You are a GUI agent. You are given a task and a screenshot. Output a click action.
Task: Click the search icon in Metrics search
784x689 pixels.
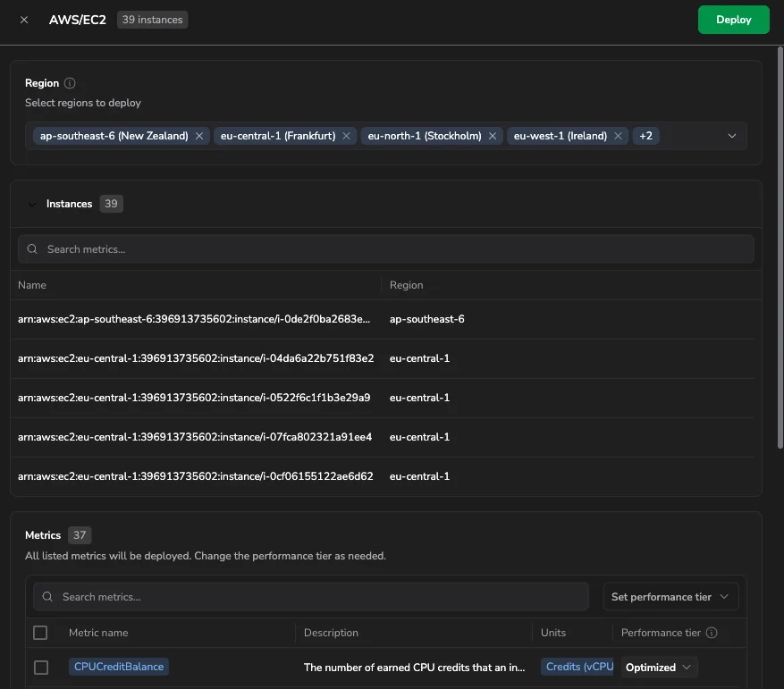(47, 596)
